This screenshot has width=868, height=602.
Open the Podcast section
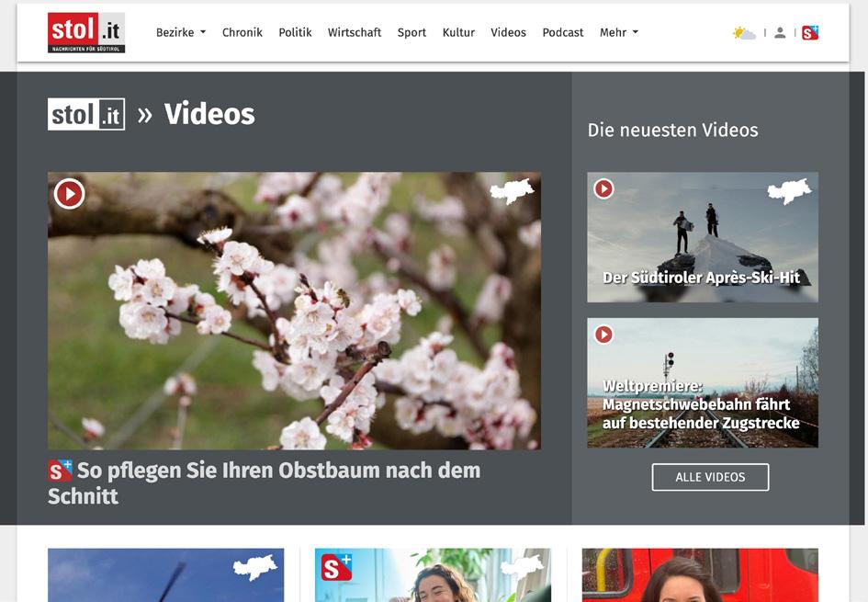[563, 33]
